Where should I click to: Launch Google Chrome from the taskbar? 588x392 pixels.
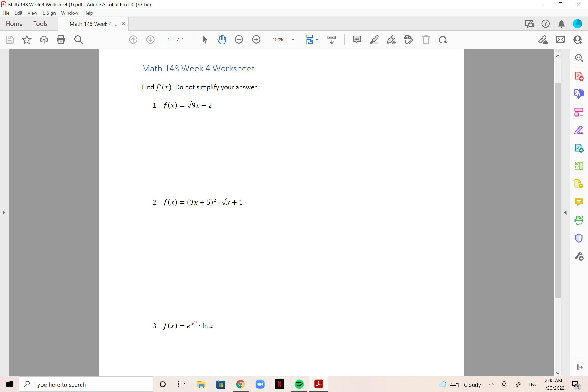click(240, 384)
